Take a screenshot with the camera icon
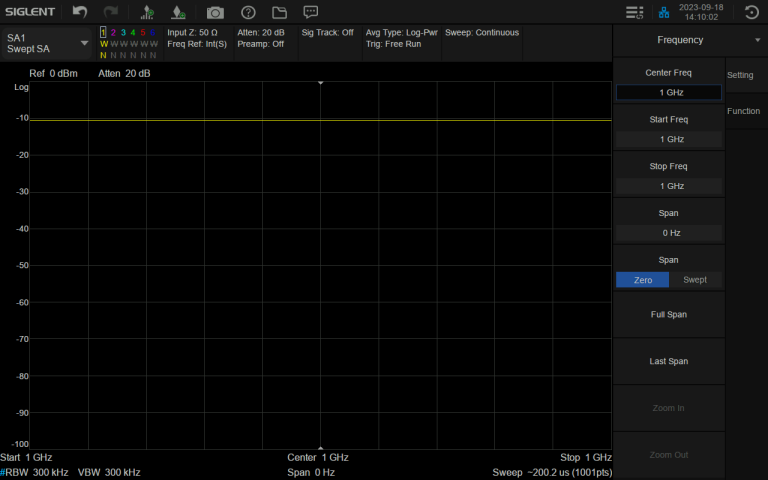Screen dimensions: 768x480 215,12
